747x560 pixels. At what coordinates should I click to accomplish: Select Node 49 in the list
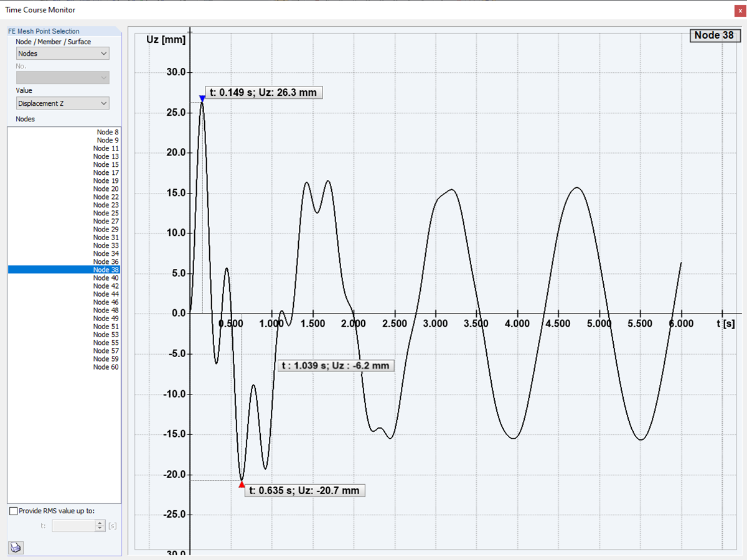pos(105,318)
